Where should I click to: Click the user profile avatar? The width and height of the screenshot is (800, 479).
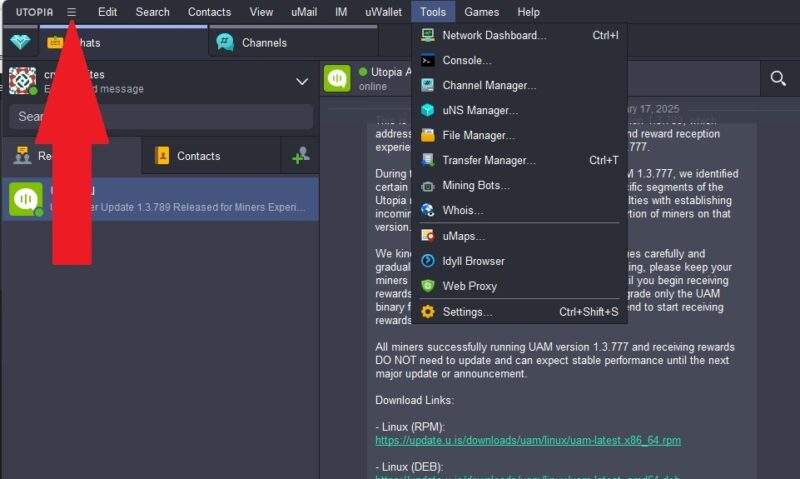click(23, 80)
